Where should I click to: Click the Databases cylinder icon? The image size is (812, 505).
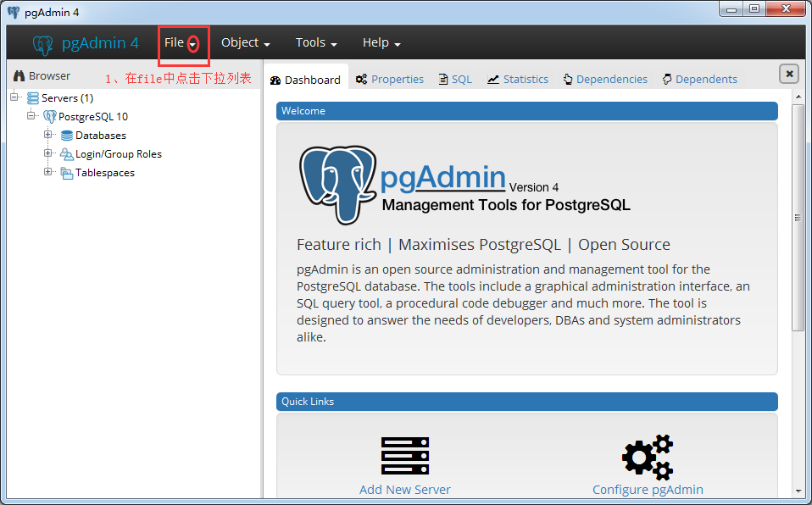[x=67, y=136]
